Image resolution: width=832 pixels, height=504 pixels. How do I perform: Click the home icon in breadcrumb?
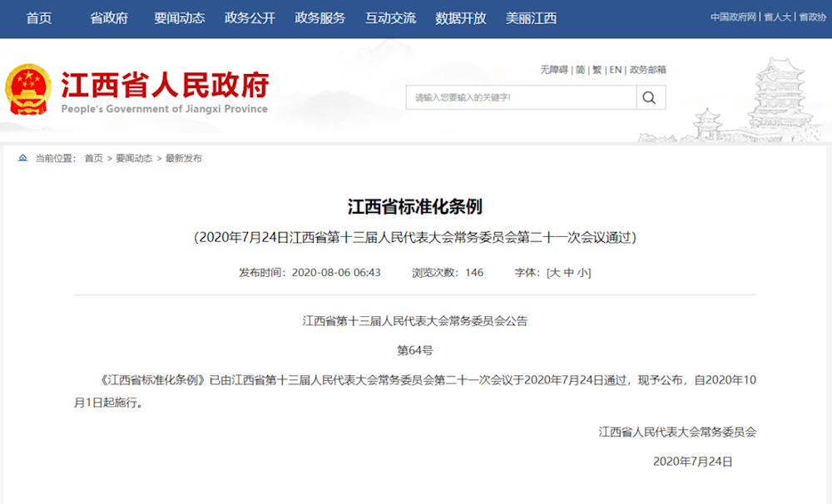point(22,158)
